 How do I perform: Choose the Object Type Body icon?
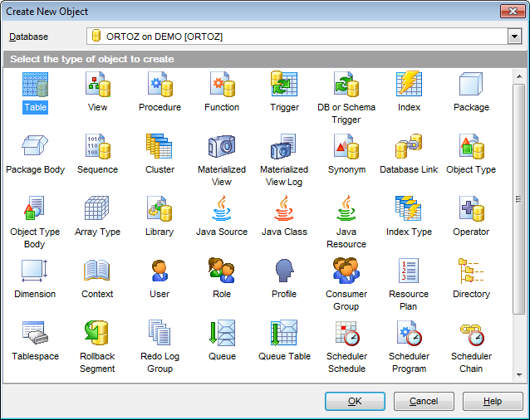coord(35,208)
